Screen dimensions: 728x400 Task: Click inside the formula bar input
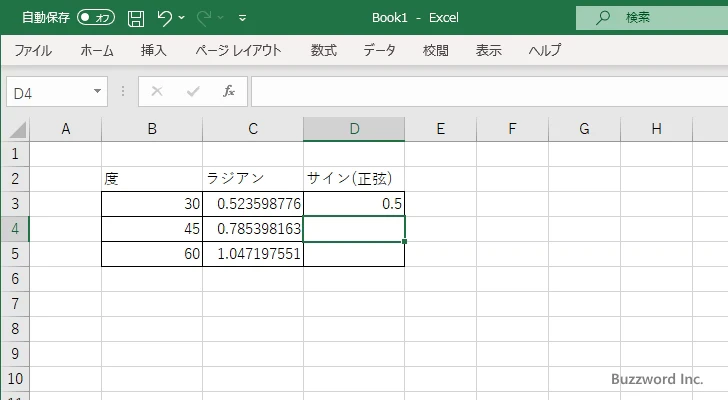click(480, 91)
